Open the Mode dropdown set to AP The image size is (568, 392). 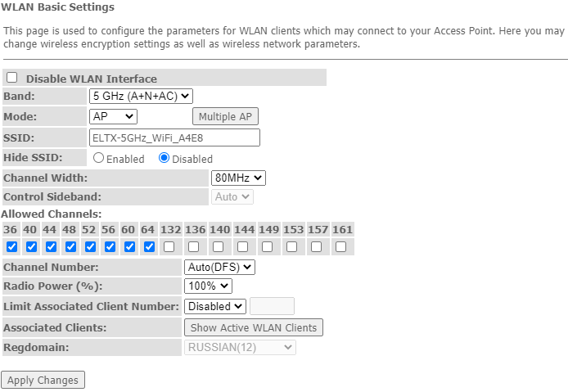click(x=114, y=117)
